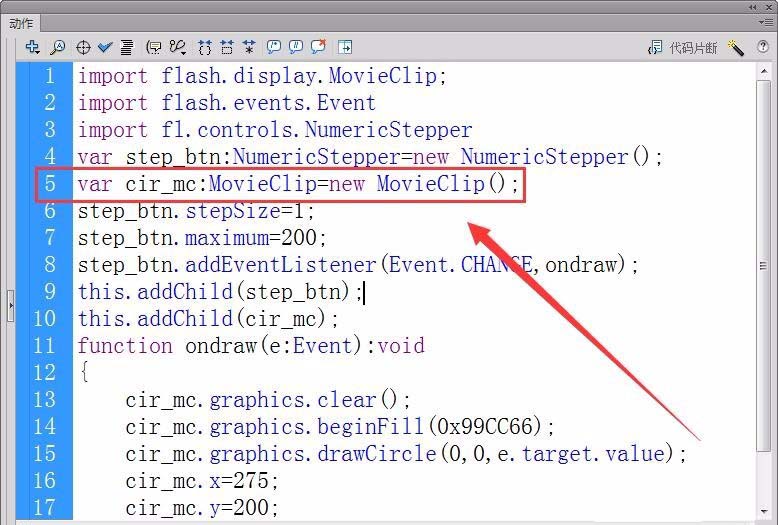The image size is (778, 525).
Task: Click the add new script item plus icon
Action: (x=32, y=47)
